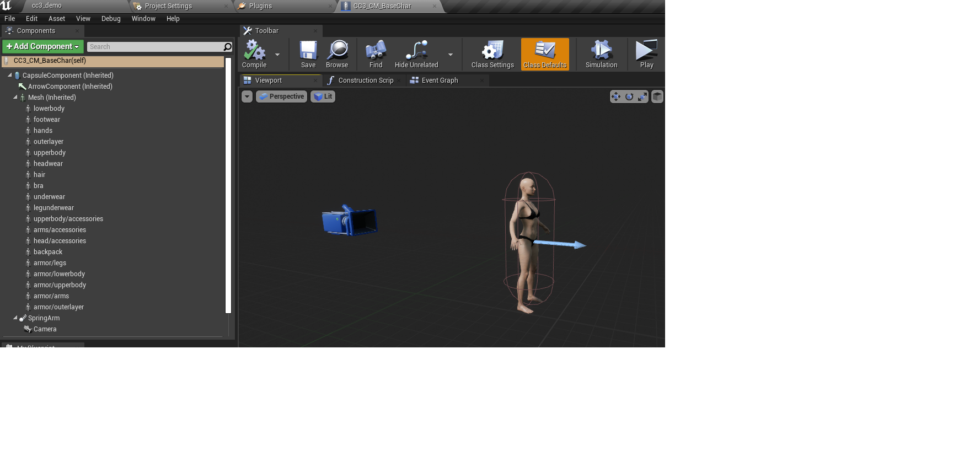
Task: Start Simulation from the toolbar
Action: [x=601, y=51]
